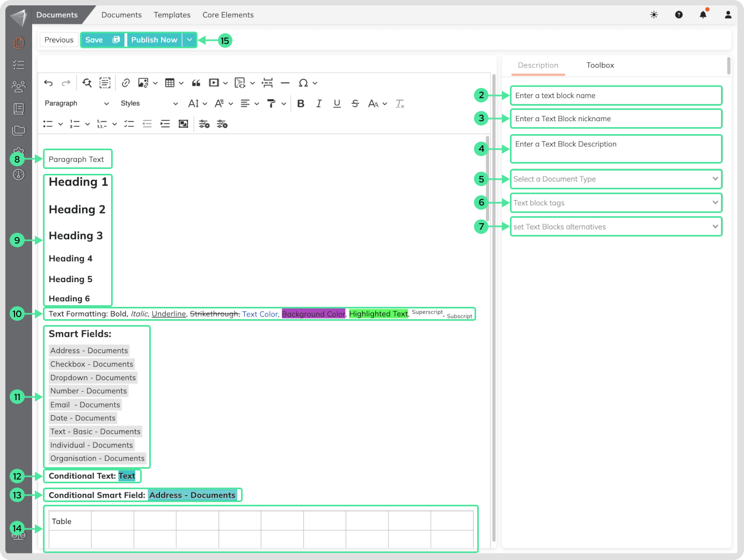Toggle bold formatting
Image resolution: width=744 pixels, height=560 pixels.
pyautogui.click(x=301, y=104)
